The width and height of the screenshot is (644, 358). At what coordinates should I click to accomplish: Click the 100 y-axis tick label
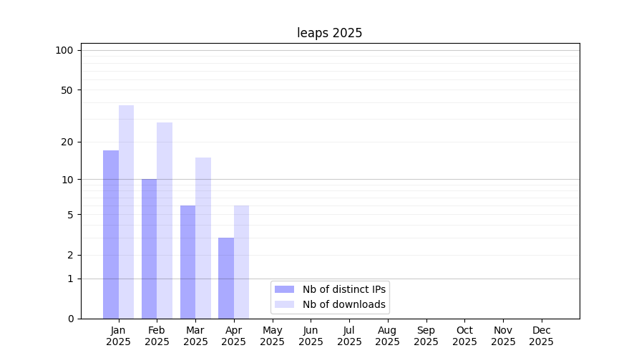click(x=64, y=50)
